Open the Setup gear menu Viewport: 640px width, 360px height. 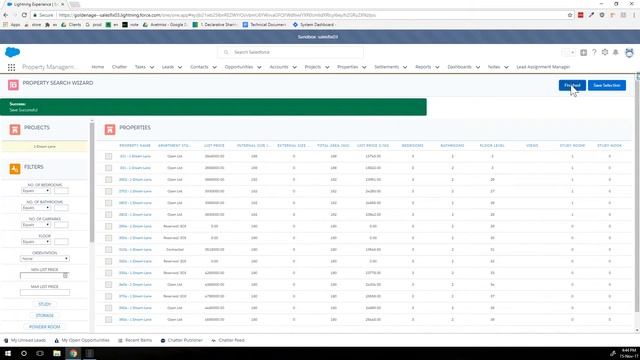click(605, 52)
